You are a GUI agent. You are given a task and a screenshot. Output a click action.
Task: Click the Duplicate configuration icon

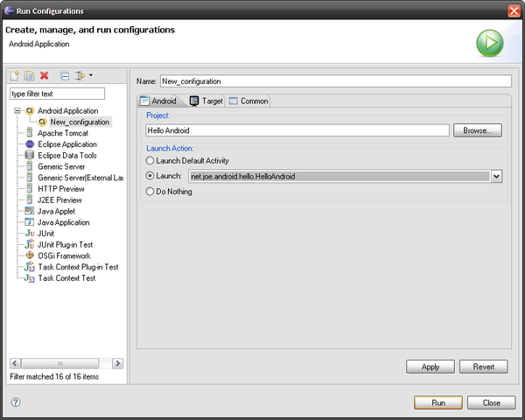point(29,76)
